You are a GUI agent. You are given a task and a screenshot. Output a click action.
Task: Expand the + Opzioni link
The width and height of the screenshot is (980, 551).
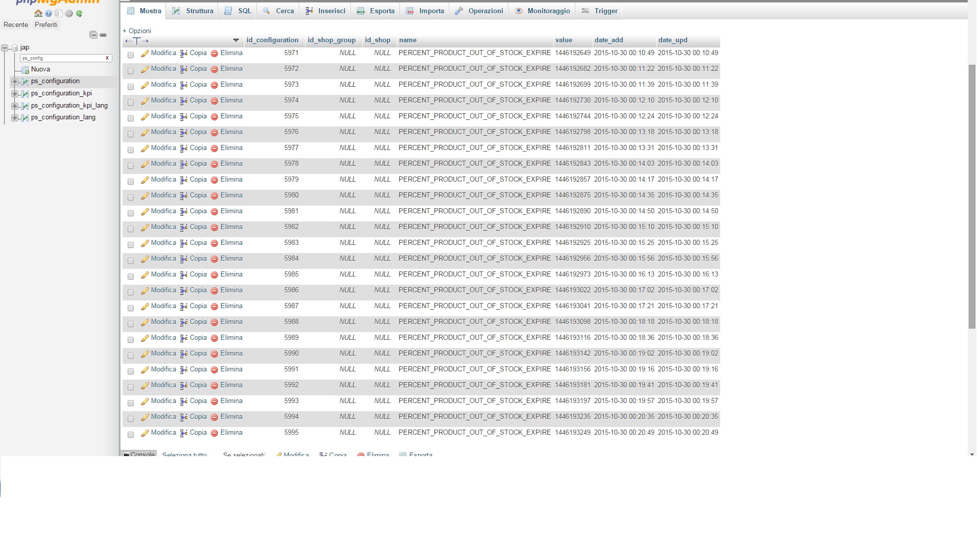(x=137, y=31)
